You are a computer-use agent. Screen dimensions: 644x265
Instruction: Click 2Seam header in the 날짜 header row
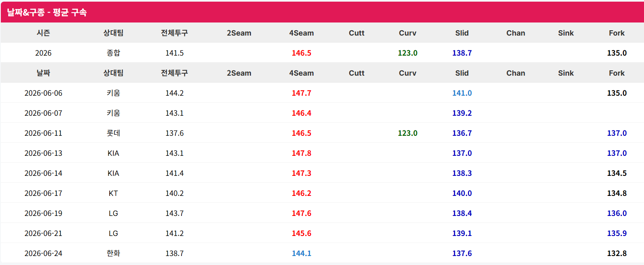coord(239,73)
